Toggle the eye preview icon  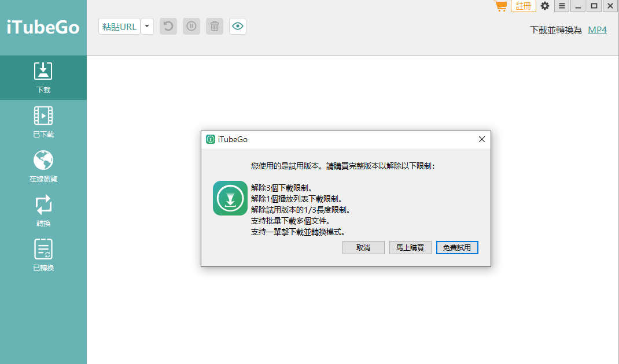[x=237, y=26]
